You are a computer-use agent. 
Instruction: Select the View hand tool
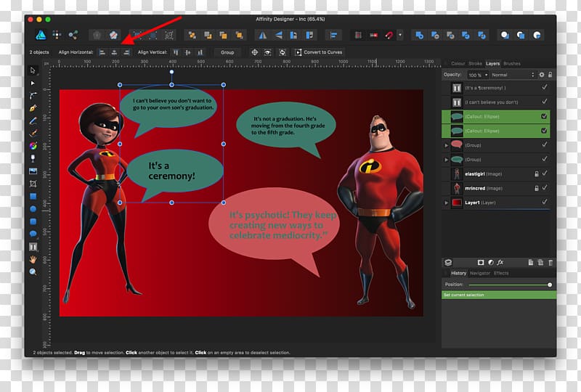(33, 259)
